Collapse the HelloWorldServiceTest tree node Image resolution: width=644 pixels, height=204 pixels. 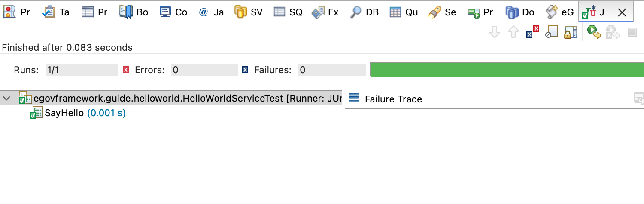(x=7, y=99)
